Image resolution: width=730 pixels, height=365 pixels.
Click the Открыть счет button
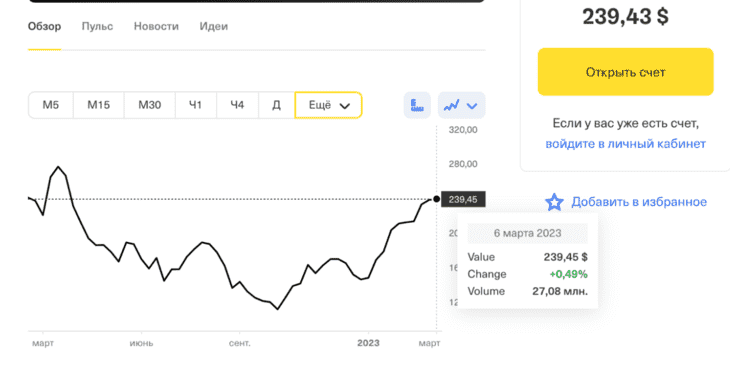point(625,72)
